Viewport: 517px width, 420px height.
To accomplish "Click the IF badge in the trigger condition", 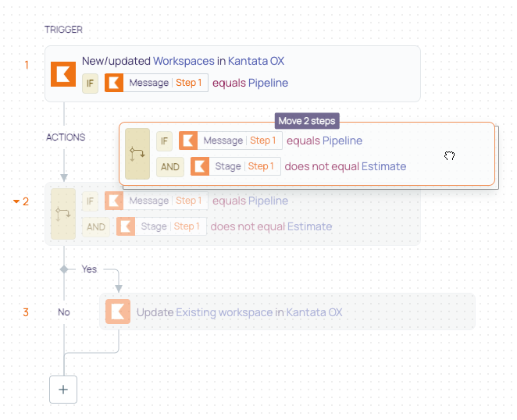I will tap(90, 83).
